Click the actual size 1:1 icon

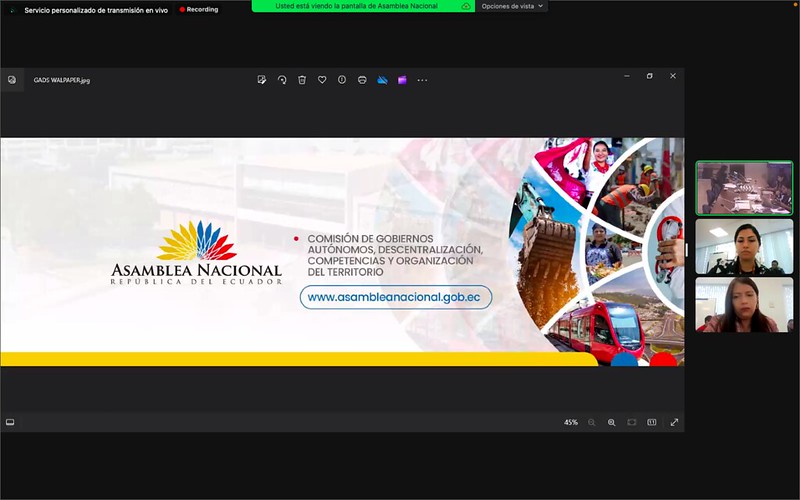pos(652,422)
